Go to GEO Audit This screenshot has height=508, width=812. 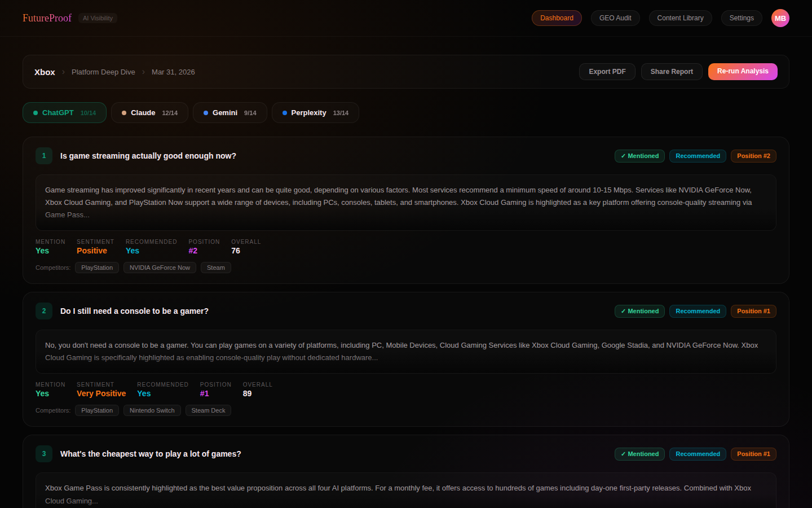(x=615, y=18)
